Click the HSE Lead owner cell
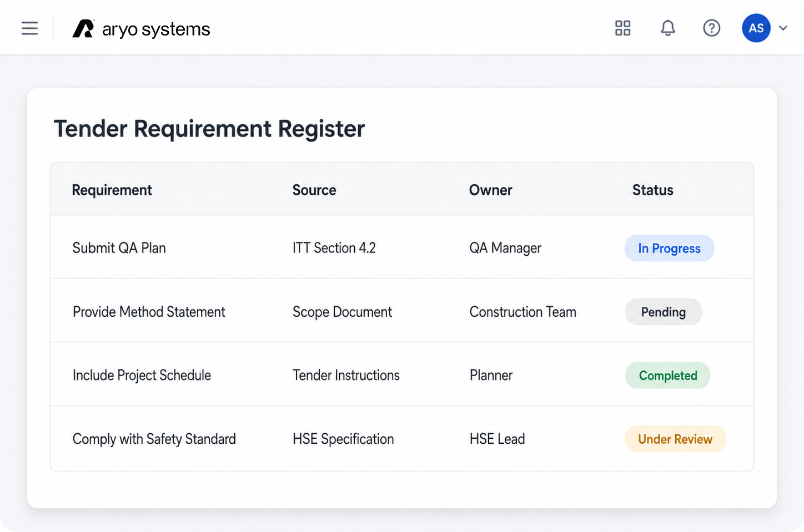Image resolution: width=804 pixels, height=532 pixels. coord(497,439)
